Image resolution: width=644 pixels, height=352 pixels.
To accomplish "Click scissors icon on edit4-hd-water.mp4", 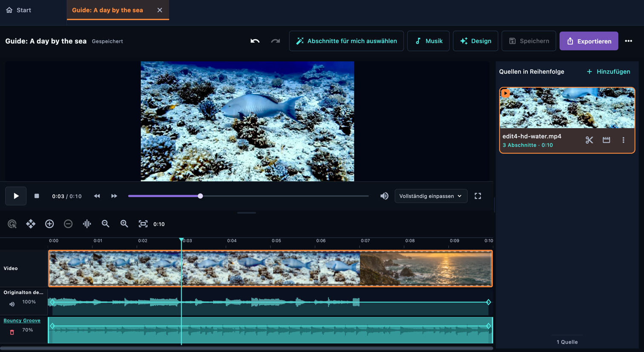I will 589,140.
